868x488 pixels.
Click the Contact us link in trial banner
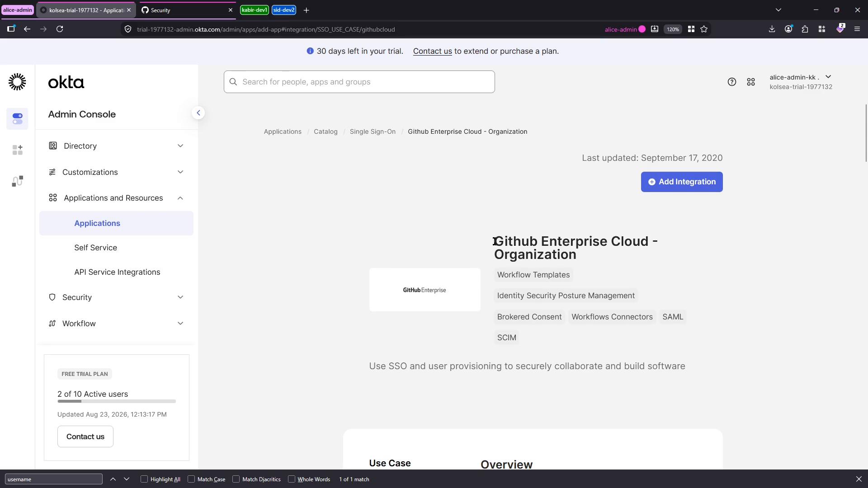pos(432,51)
